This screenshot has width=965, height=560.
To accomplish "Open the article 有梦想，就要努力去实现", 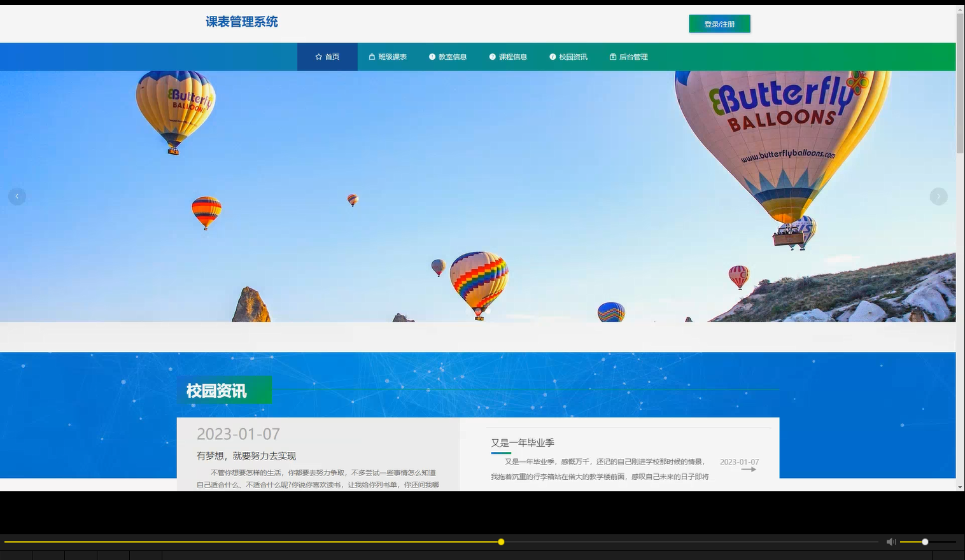I will [248, 456].
